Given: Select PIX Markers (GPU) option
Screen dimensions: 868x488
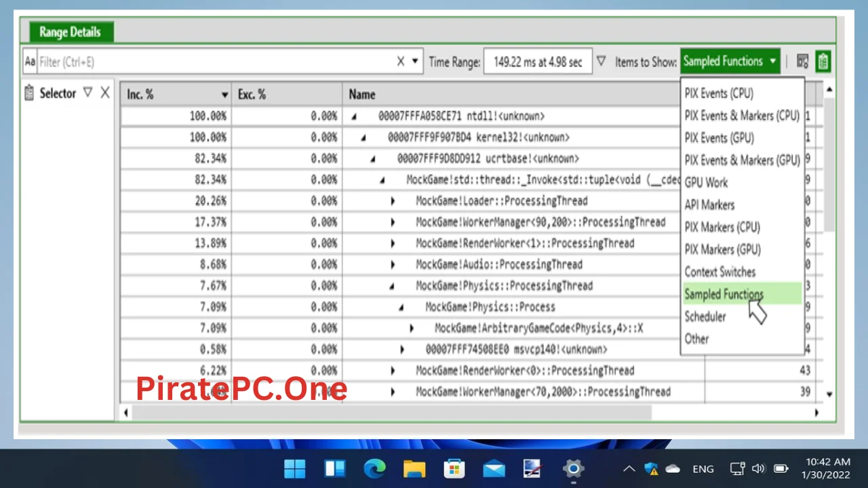Looking at the screenshot, I should coord(722,249).
